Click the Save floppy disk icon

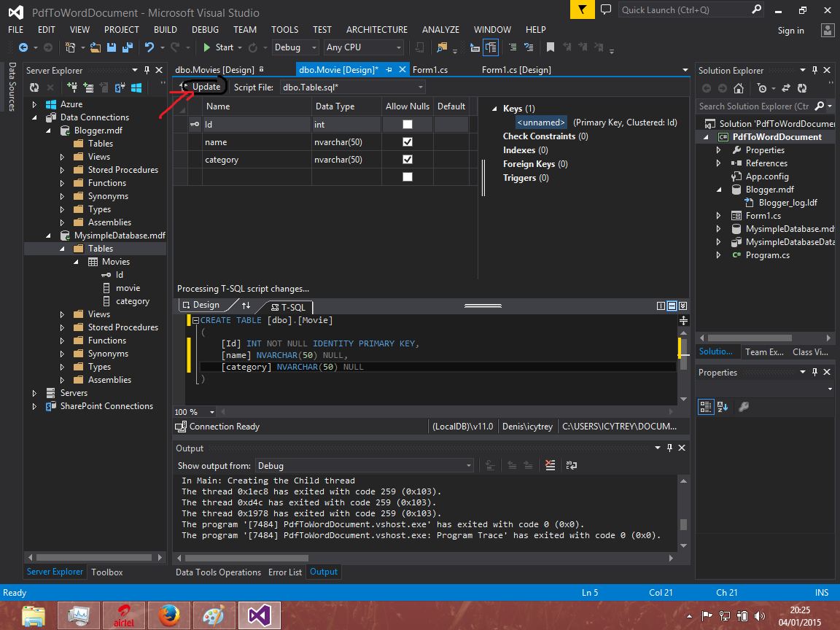[112, 47]
